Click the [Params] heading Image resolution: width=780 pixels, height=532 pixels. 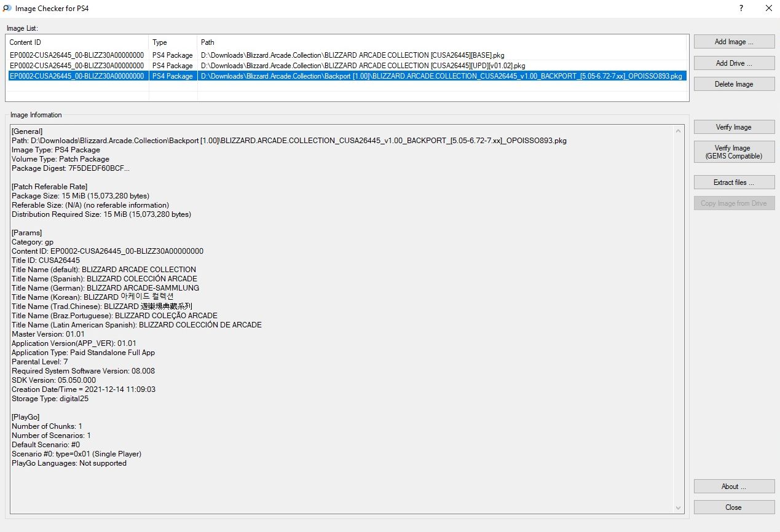click(27, 233)
